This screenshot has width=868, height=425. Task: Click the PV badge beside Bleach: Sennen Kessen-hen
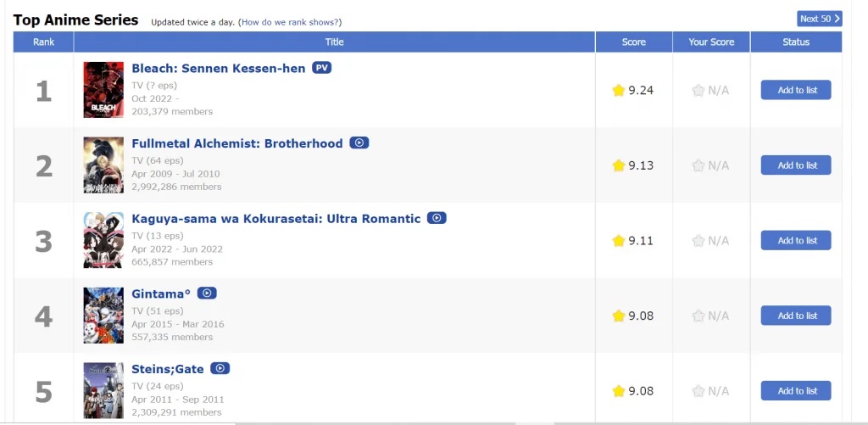click(x=321, y=68)
